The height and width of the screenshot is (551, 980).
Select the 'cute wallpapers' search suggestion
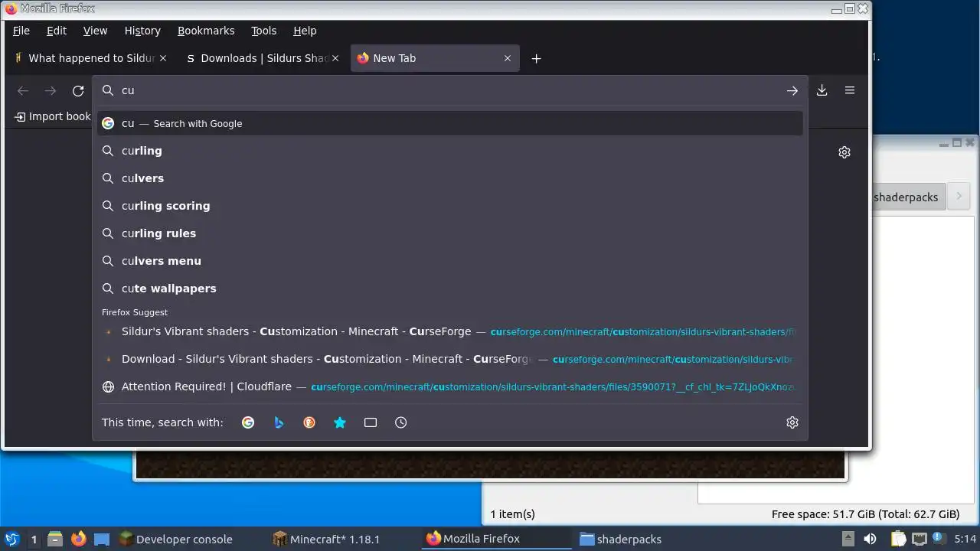tap(450, 289)
